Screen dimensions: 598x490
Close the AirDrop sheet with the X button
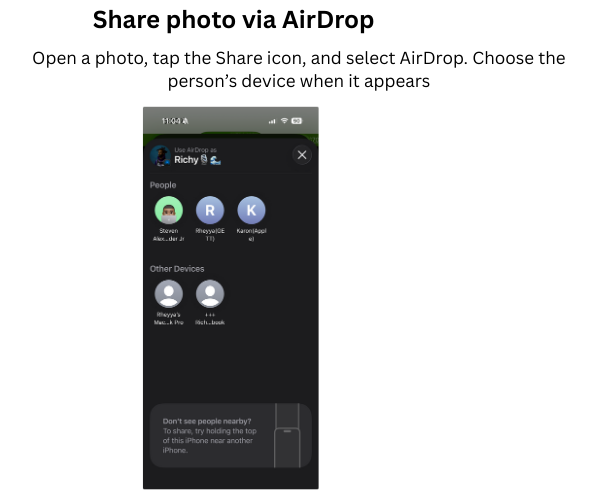[302, 155]
